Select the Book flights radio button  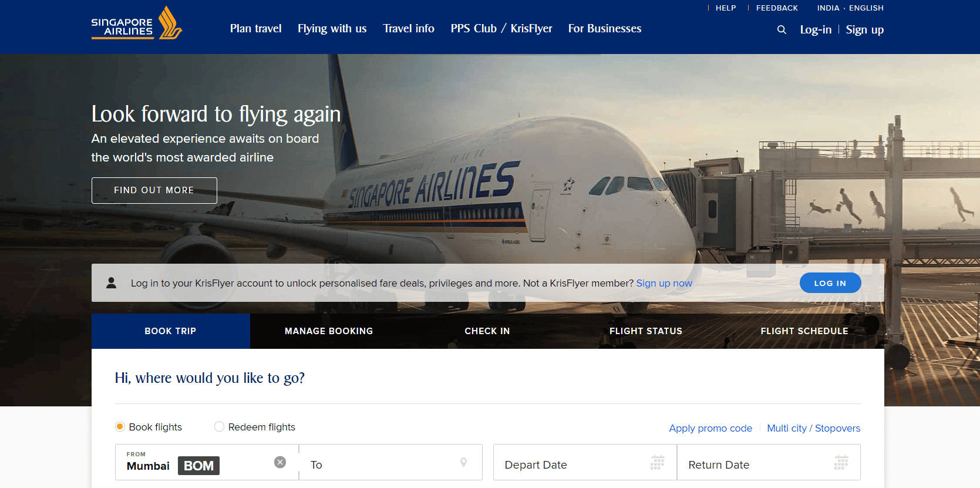pos(120,426)
